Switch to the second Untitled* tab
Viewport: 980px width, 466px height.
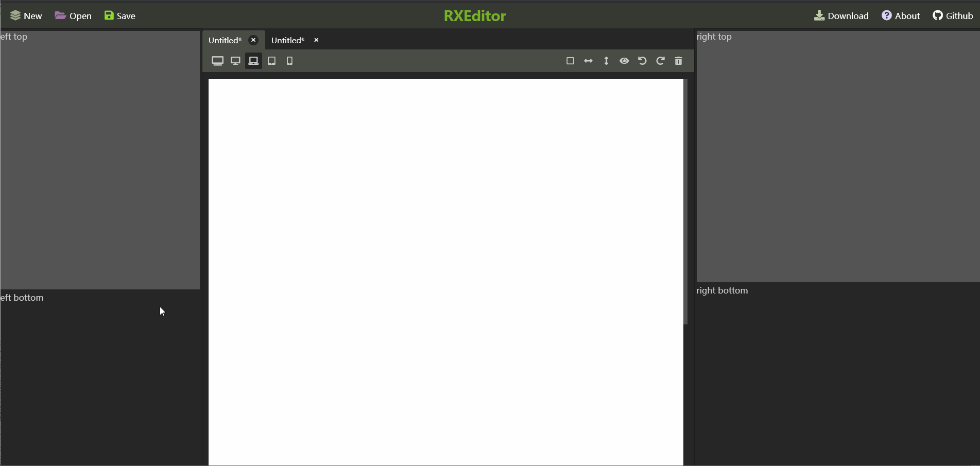tap(288, 40)
